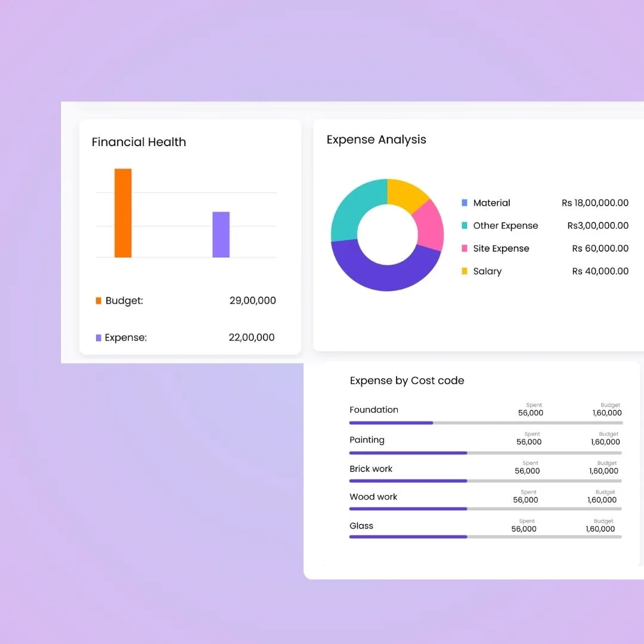
Task: Collapse the Glass cost code row
Action: tap(361, 525)
